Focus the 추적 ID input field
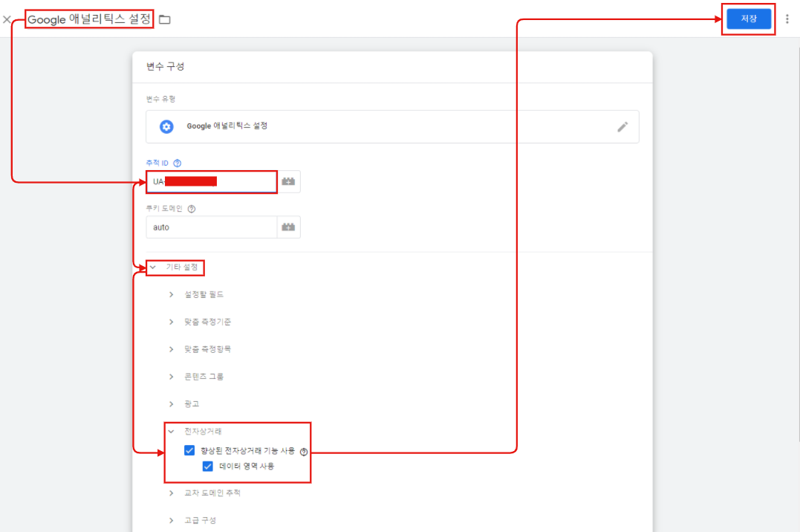Screen dimensions: 800x532 (212, 182)
